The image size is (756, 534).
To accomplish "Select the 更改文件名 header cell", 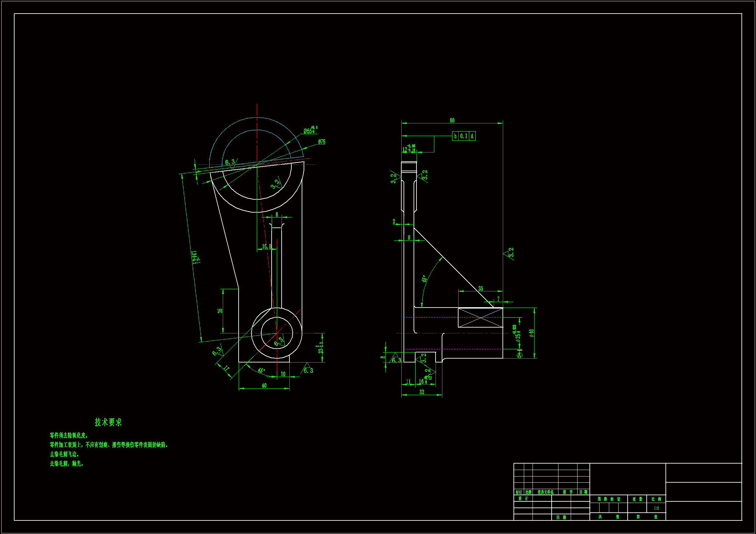I will coord(545,492).
